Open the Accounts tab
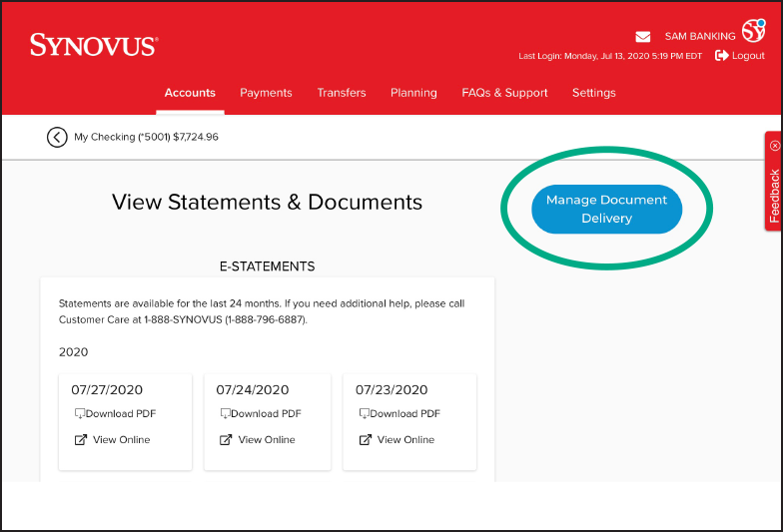The width and height of the screenshot is (783, 532). click(190, 93)
